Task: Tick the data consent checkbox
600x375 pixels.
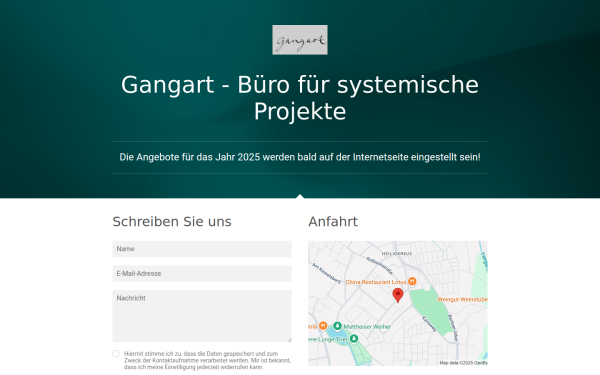Action: coord(116,354)
